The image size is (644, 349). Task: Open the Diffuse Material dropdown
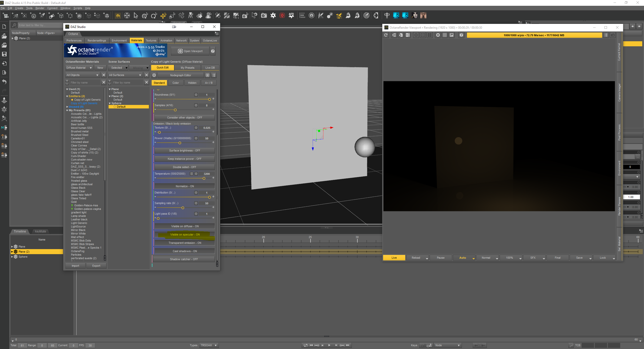[79, 68]
